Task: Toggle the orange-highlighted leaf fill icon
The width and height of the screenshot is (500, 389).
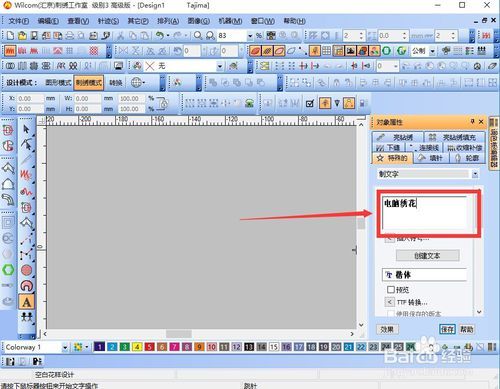Action: point(255,51)
